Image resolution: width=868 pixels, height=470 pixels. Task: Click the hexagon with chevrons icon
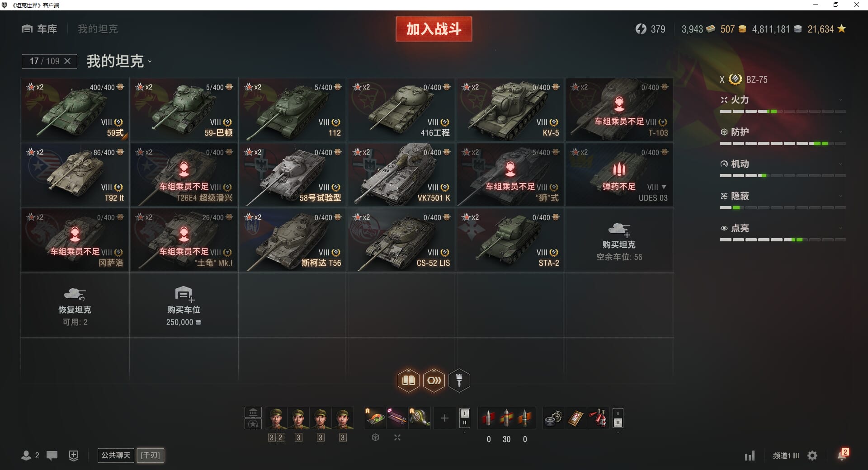[x=434, y=380]
